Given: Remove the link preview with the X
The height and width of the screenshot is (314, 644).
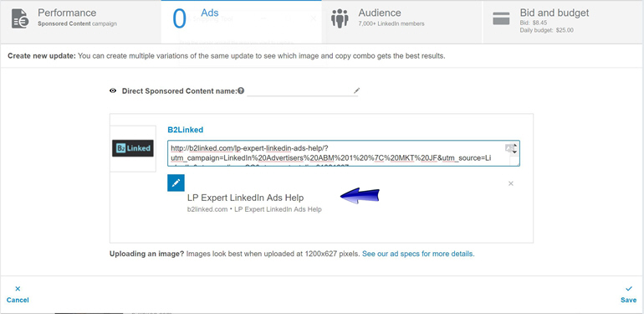Looking at the screenshot, I should pyautogui.click(x=511, y=183).
